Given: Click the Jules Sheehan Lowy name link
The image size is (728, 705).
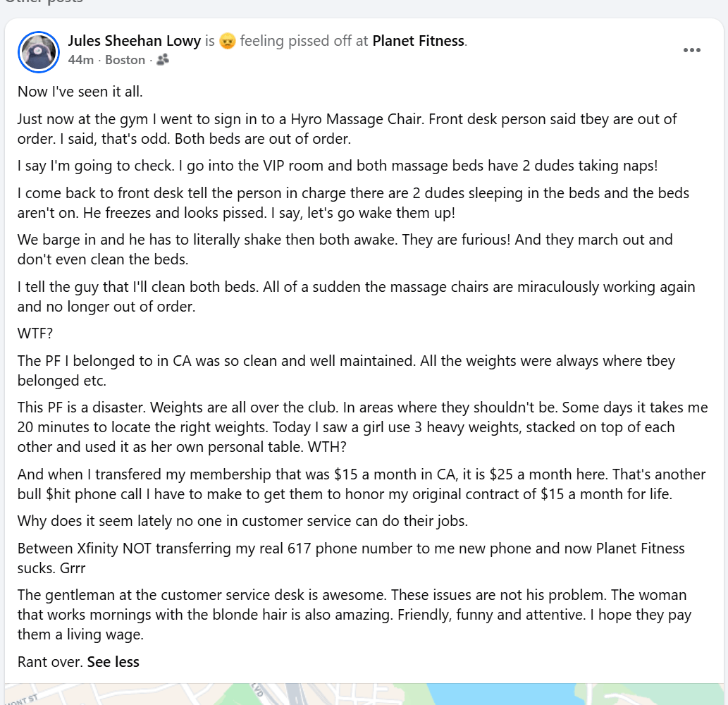Looking at the screenshot, I should [134, 41].
